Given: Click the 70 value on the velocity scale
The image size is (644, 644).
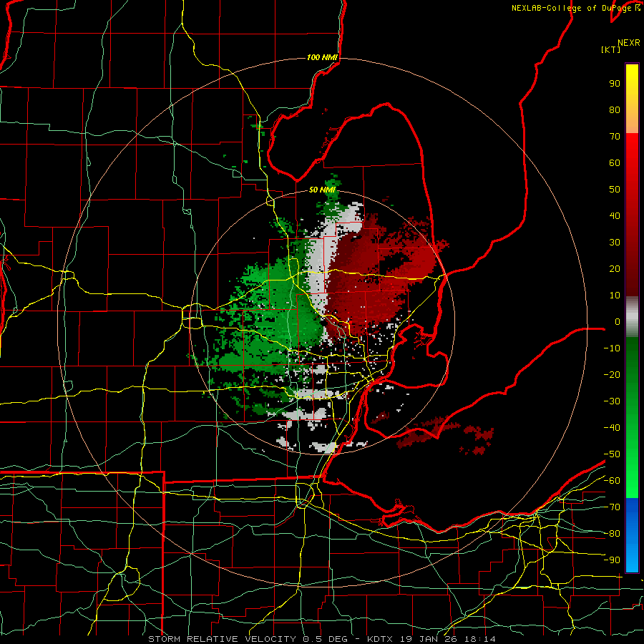Looking at the screenshot, I should [x=615, y=137].
